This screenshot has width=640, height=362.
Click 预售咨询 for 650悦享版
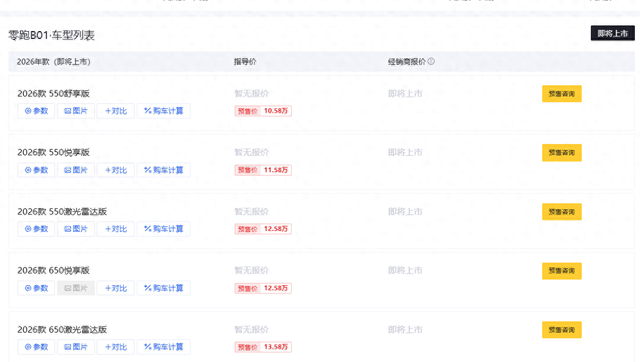[562, 271]
